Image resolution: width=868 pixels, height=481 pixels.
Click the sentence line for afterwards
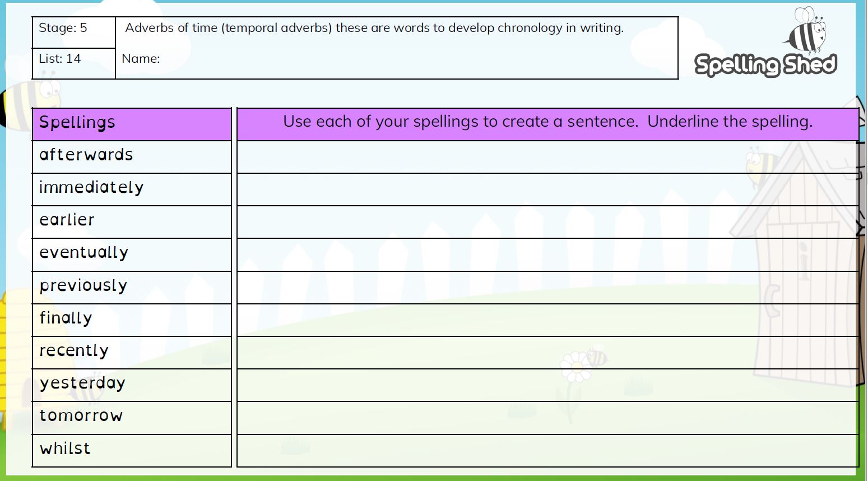(547, 157)
